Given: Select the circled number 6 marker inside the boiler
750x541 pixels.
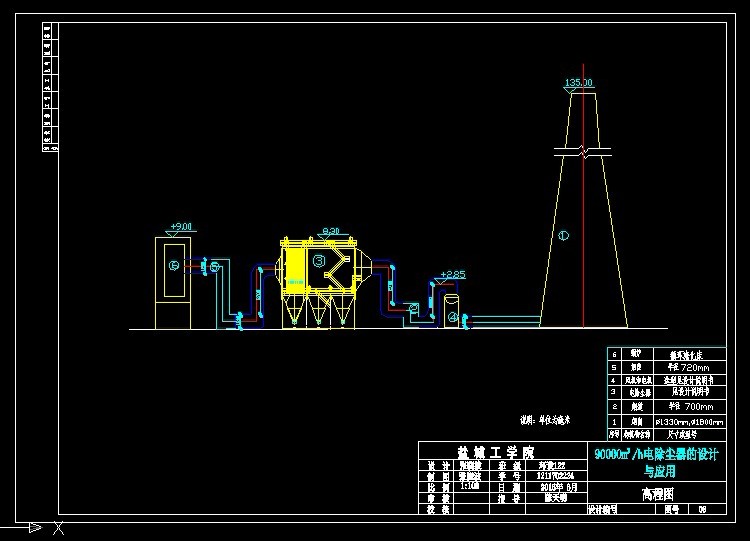Looking at the screenshot, I should point(174,265).
